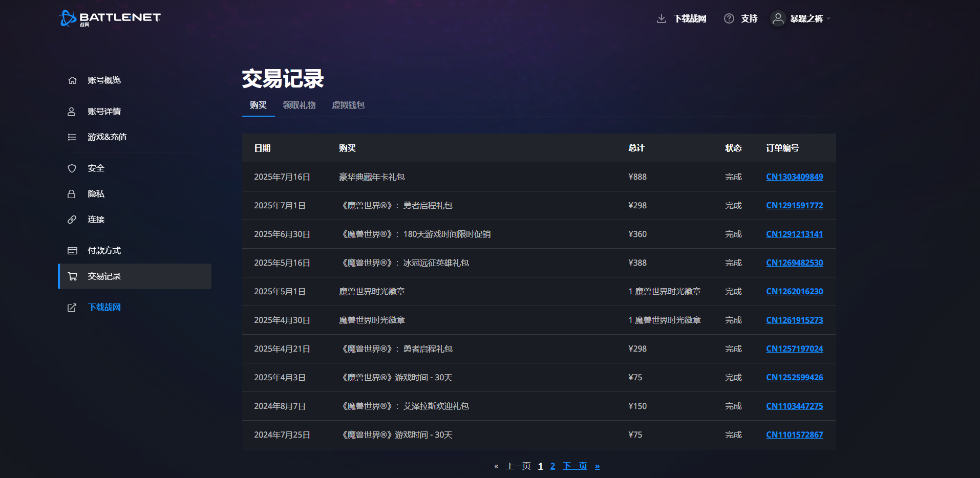The width and height of the screenshot is (980, 478).
Task: Switch to the 领取礼物 tab
Action: tap(299, 105)
